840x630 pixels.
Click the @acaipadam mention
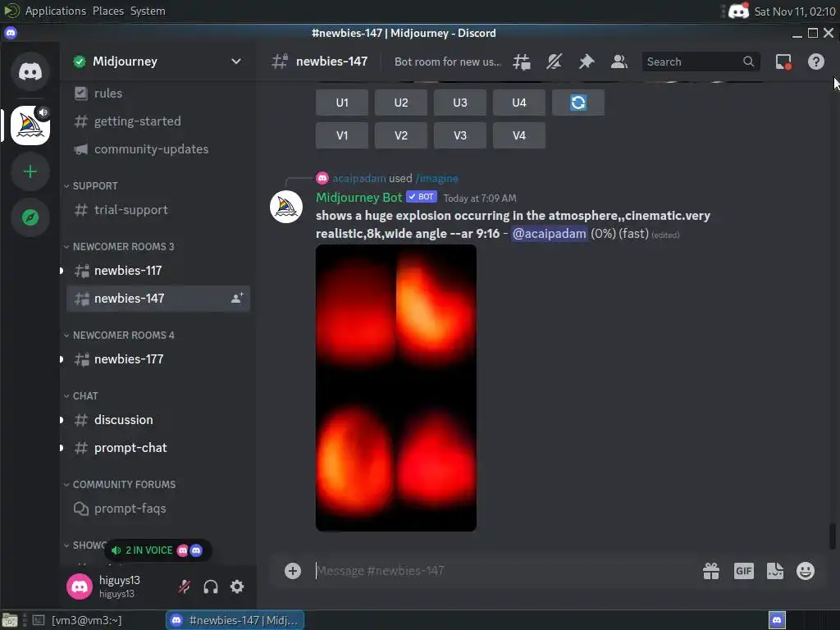(549, 234)
